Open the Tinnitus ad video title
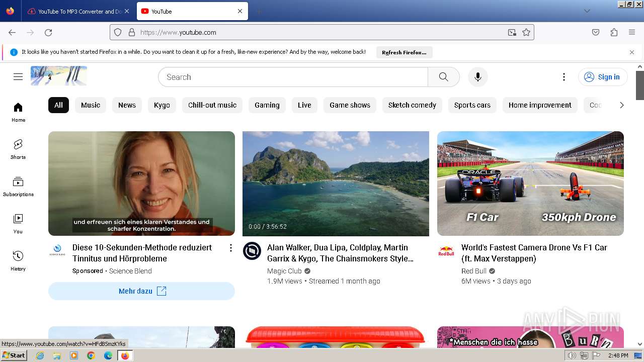Image resolution: width=644 pixels, height=362 pixels. pyautogui.click(x=142, y=253)
